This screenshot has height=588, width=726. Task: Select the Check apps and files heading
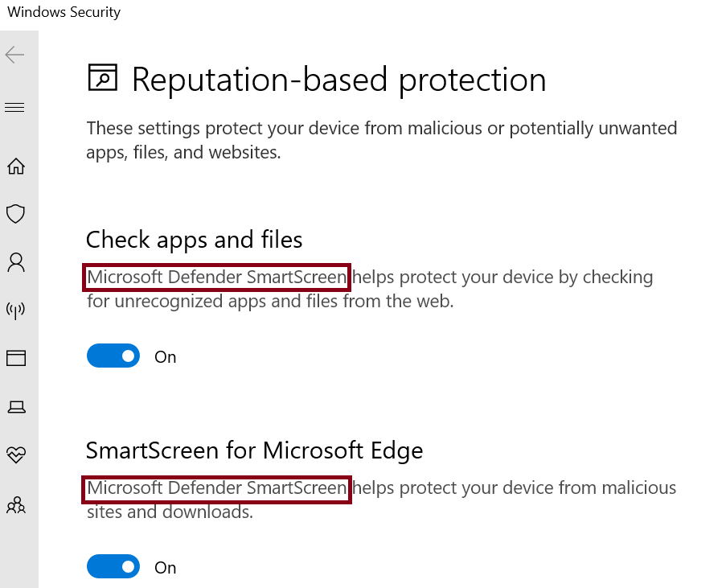[194, 239]
